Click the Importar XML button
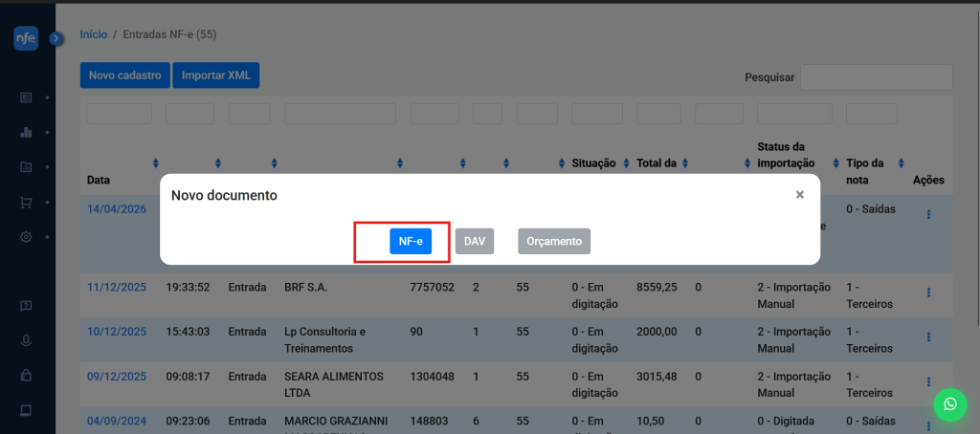 pos(215,76)
